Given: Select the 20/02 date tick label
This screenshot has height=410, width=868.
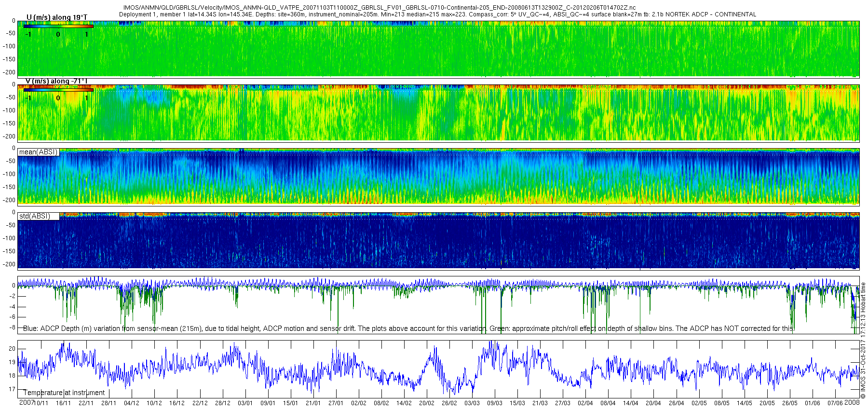Looking at the screenshot, I should pos(427,403).
